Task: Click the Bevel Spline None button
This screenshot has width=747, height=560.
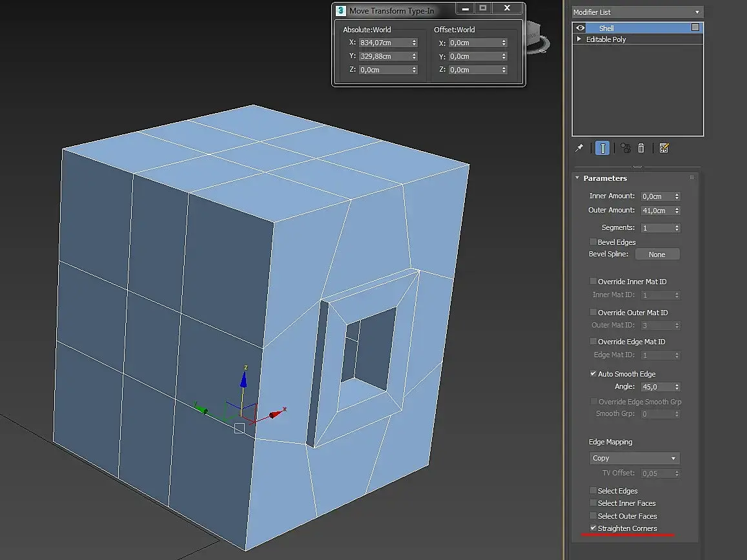Action: click(x=657, y=254)
